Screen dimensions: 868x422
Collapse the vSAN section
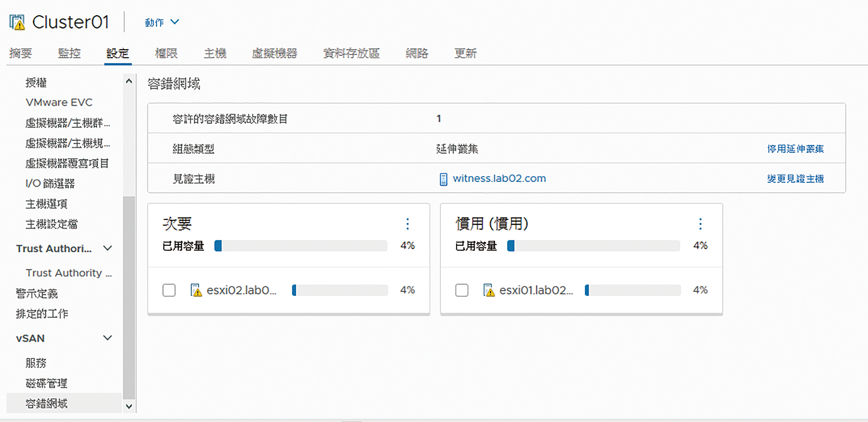(107, 338)
